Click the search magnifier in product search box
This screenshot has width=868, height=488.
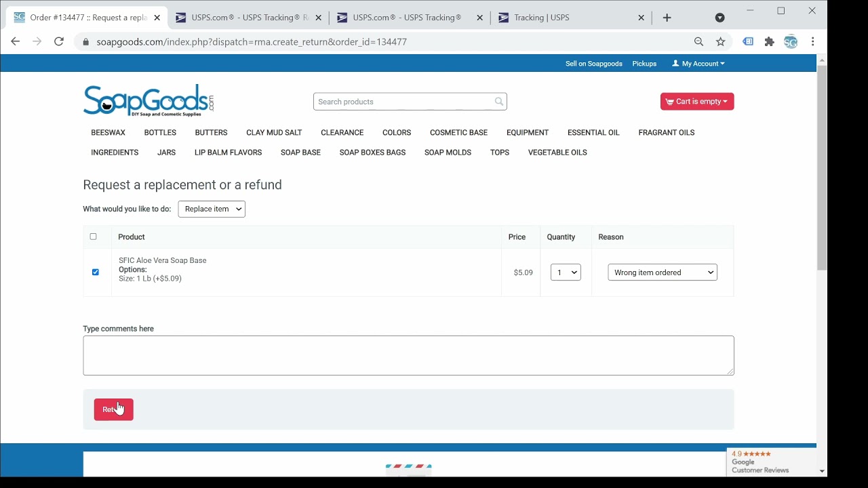click(x=499, y=102)
